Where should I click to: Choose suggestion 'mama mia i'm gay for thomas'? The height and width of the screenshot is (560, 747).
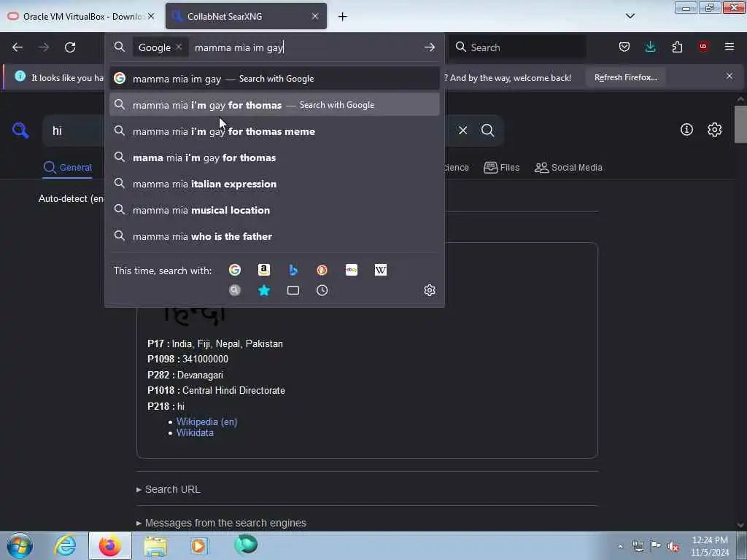click(x=274, y=157)
